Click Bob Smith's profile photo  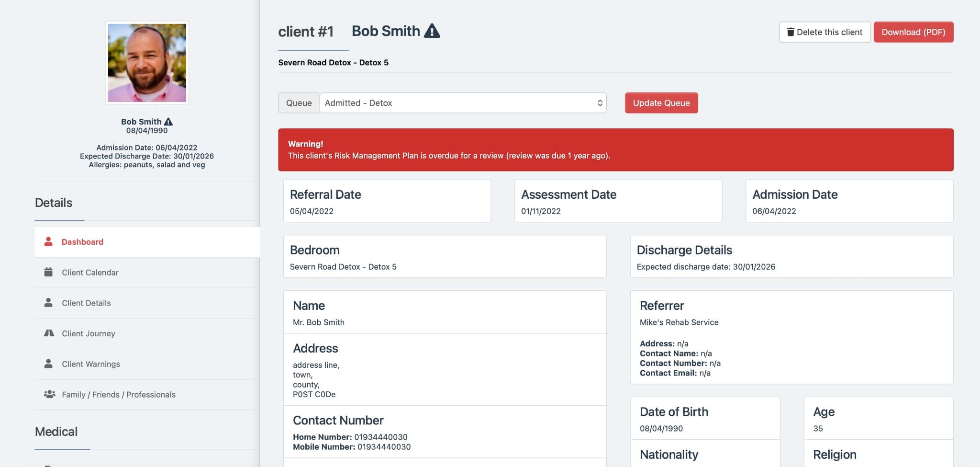pos(146,62)
